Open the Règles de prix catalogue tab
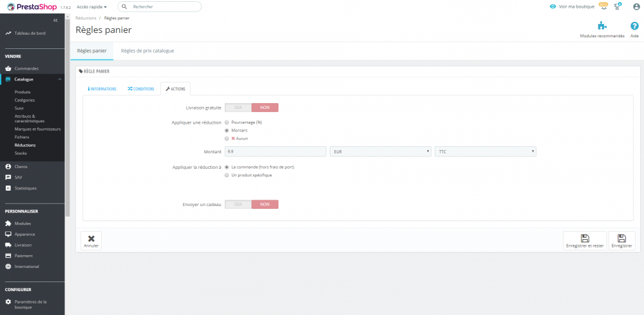Image resolution: width=644 pixels, height=315 pixels. (x=147, y=51)
